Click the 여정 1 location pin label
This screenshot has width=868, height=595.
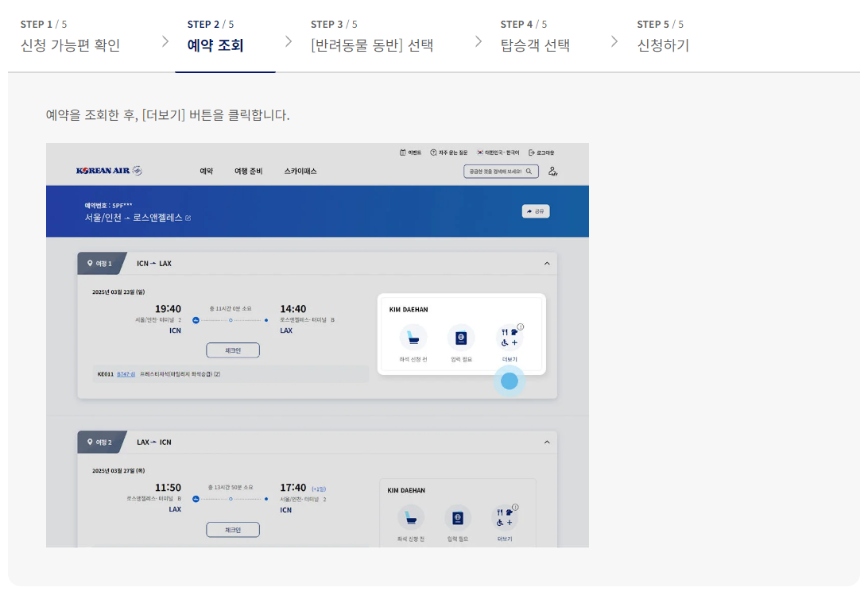click(99, 264)
